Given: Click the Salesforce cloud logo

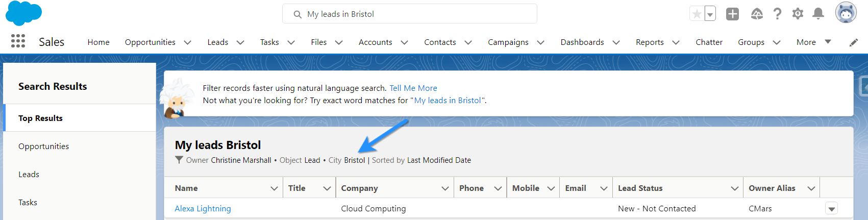Looking at the screenshot, I should (23, 13).
